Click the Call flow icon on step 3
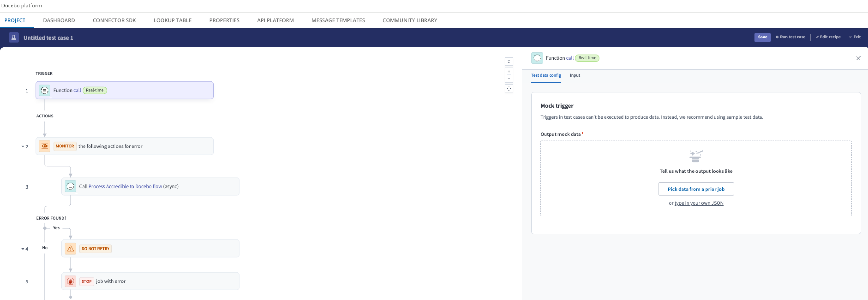868x300 pixels. click(x=70, y=186)
